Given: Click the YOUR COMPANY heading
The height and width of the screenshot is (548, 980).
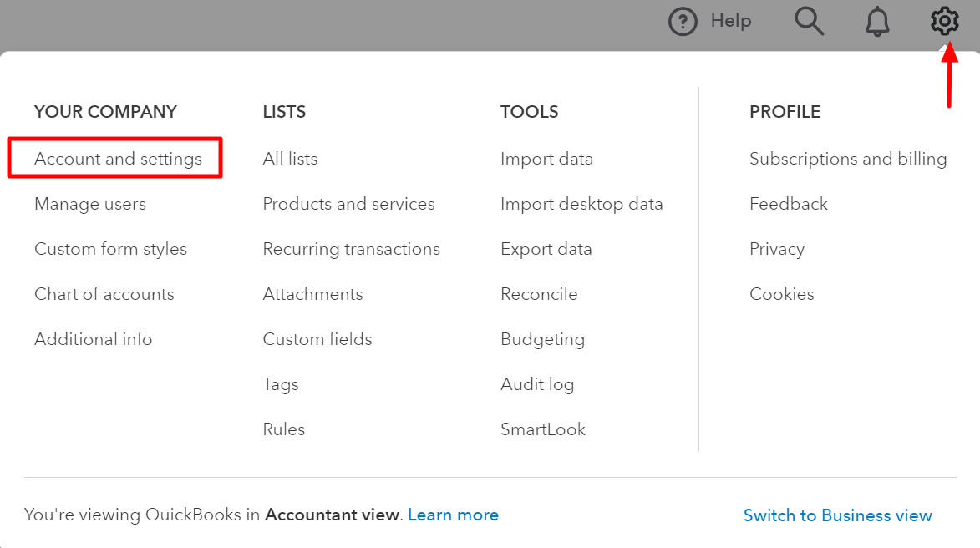Looking at the screenshot, I should tap(105, 112).
